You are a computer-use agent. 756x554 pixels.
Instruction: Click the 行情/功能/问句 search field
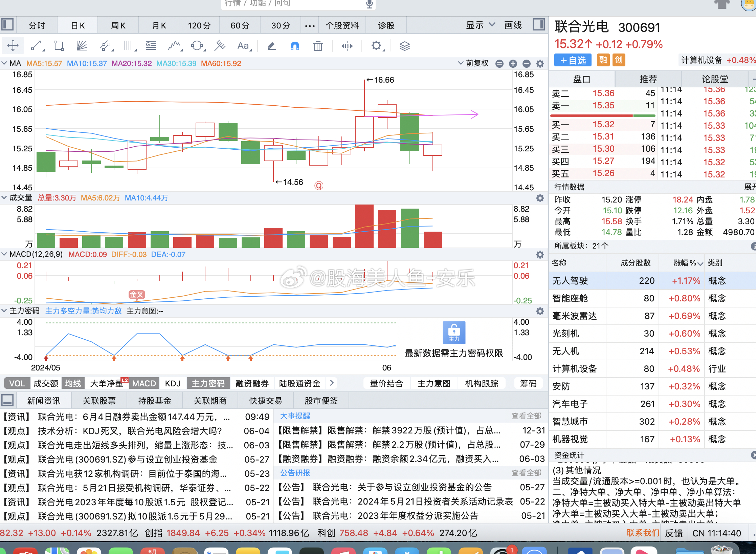tap(291, 4)
